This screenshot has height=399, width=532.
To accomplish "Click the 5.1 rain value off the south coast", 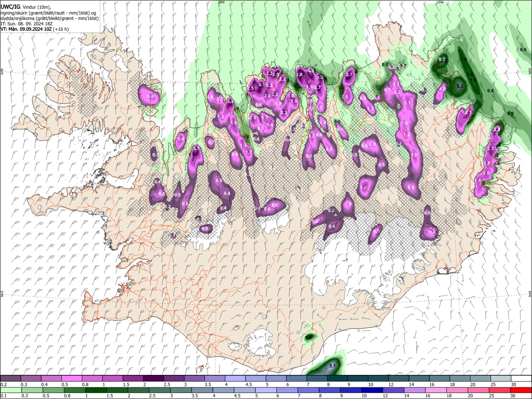I will 332,366.
